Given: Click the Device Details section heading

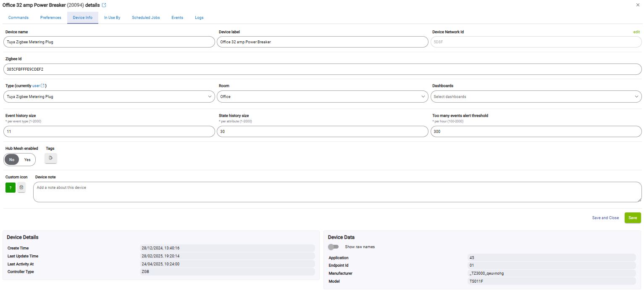Looking at the screenshot, I should coord(23,237).
